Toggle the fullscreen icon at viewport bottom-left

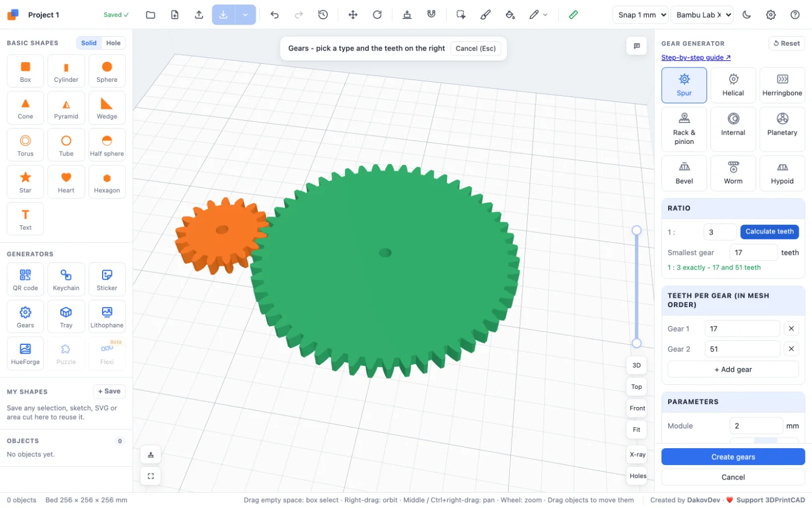point(151,476)
